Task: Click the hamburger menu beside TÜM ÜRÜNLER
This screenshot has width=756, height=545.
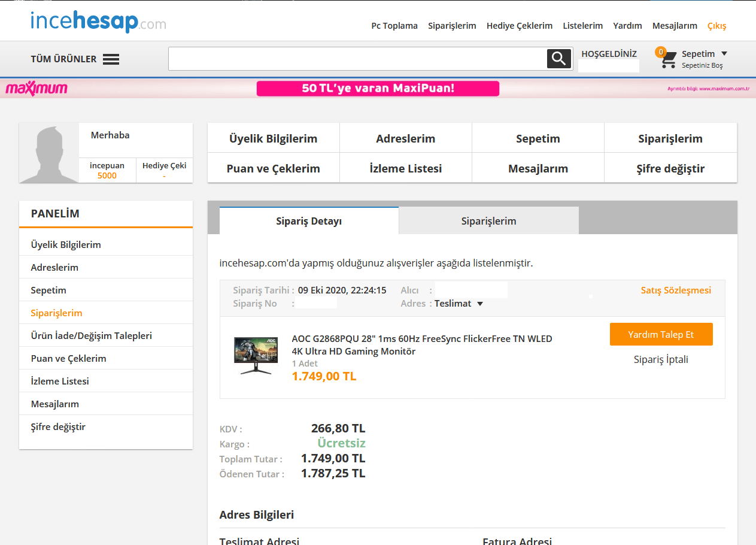Action: tap(111, 58)
